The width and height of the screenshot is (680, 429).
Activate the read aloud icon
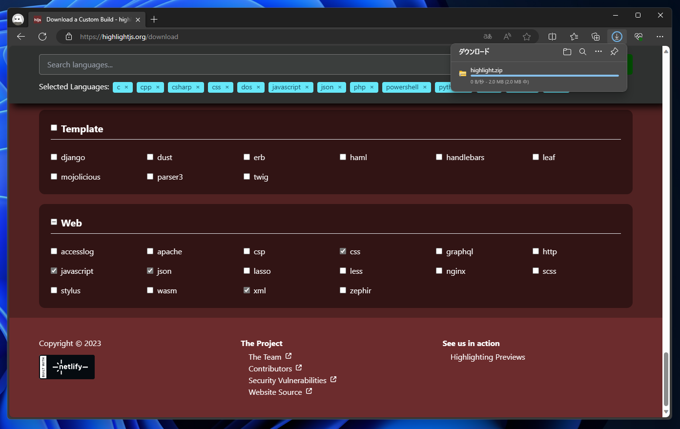click(507, 36)
